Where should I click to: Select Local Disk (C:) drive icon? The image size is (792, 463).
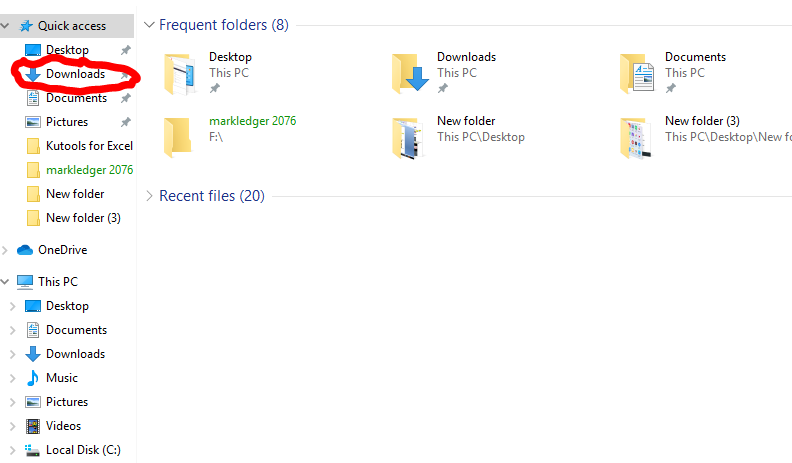click(x=33, y=450)
